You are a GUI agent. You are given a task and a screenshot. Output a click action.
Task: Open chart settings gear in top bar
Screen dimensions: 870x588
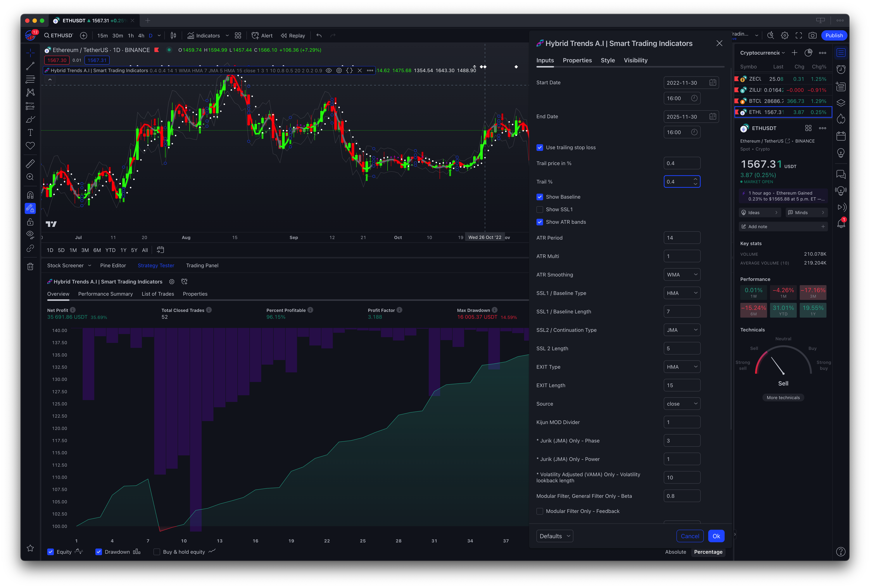tap(785, 36)
